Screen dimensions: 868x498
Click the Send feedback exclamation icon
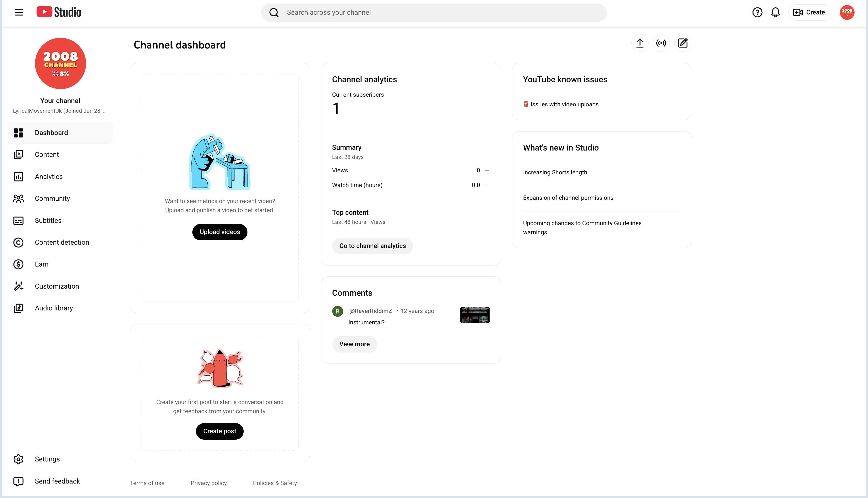click(19, 481)
